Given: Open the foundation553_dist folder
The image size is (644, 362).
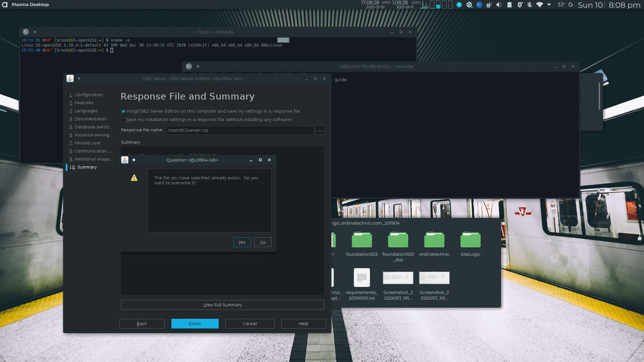Looking at the screenshot, I should (x=398, y=247).
